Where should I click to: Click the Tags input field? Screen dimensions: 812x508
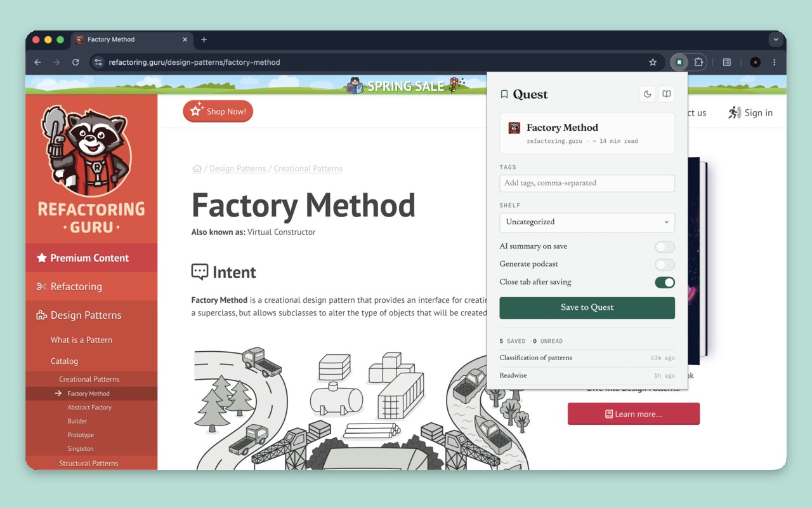tap(587, 184)
